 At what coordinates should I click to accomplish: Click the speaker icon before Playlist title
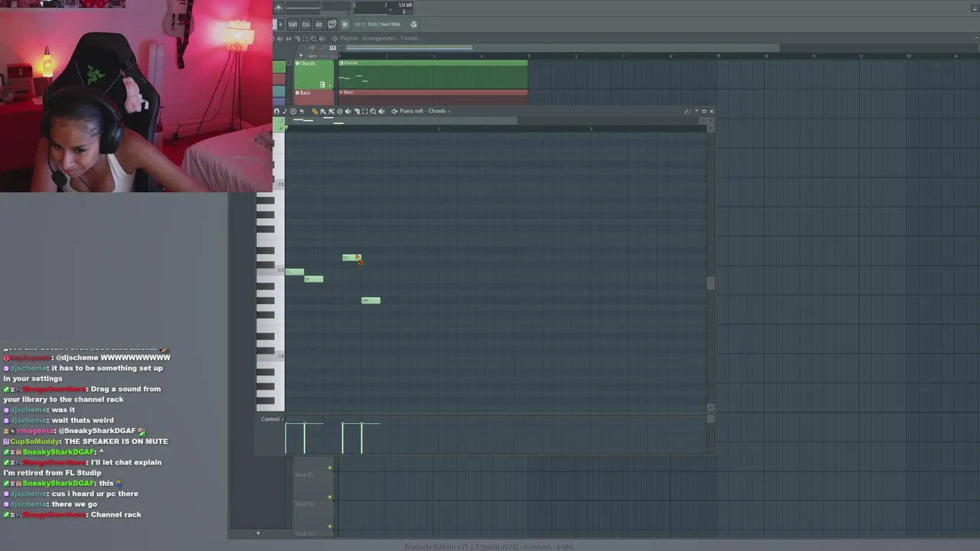(x=335, y=38)
